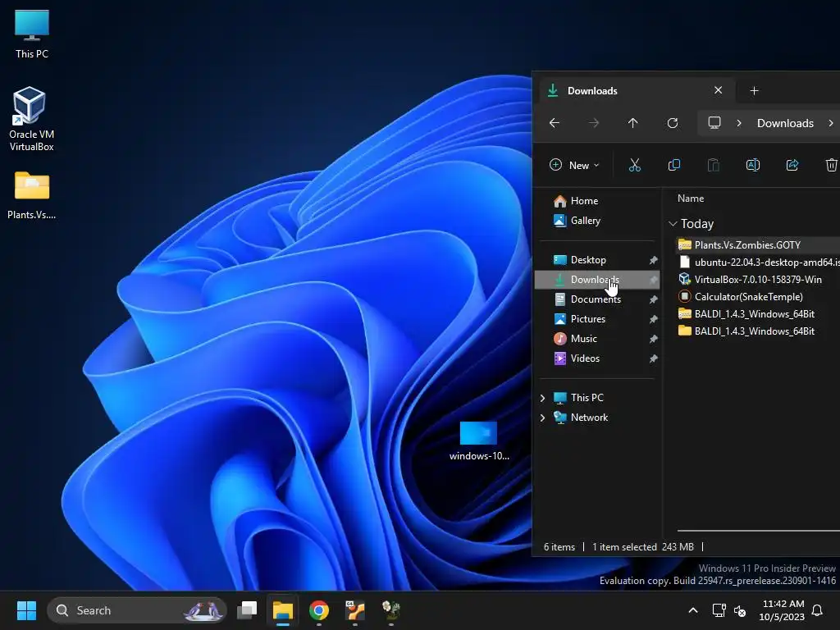The width and height of the screenshot is (840, 630).
Task: Click the Rename icon in toolbar
Action: coord(752,165)
